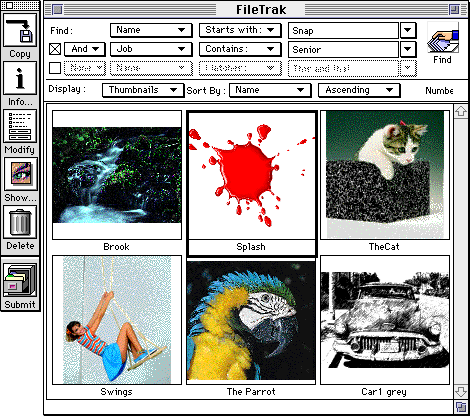Select the Swings girl thumbnail
The image size is (470, 416).
[117, 320]
